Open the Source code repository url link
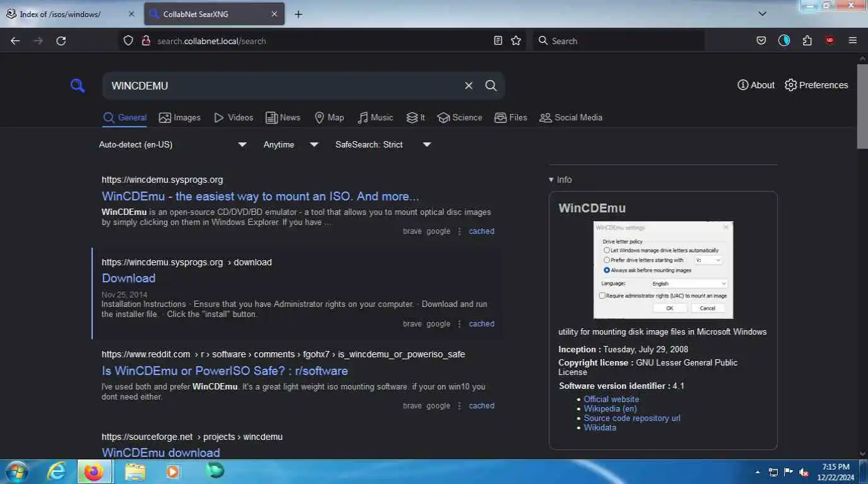The width and height of the screenshot is (868, 484). point(632,418)
